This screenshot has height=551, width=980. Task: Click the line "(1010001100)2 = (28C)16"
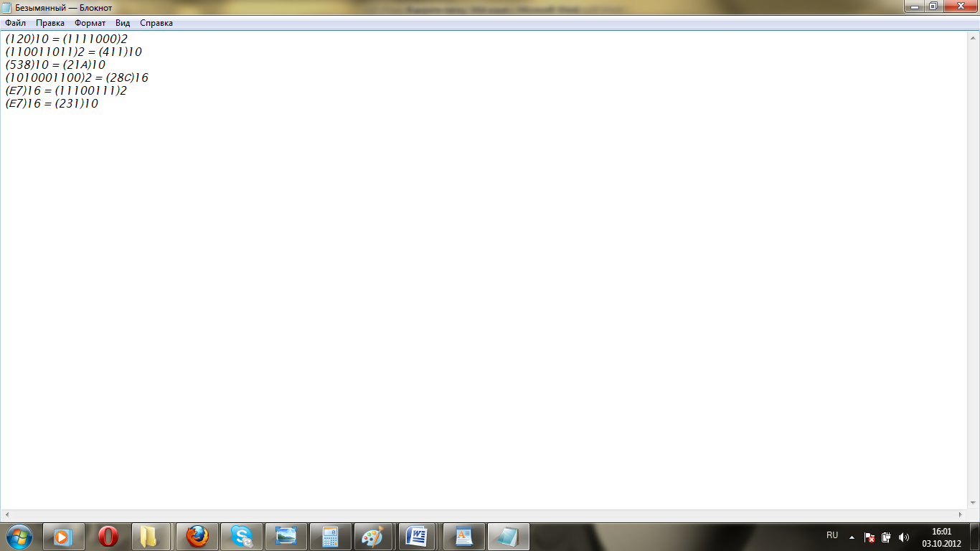(x=77, y=77)
